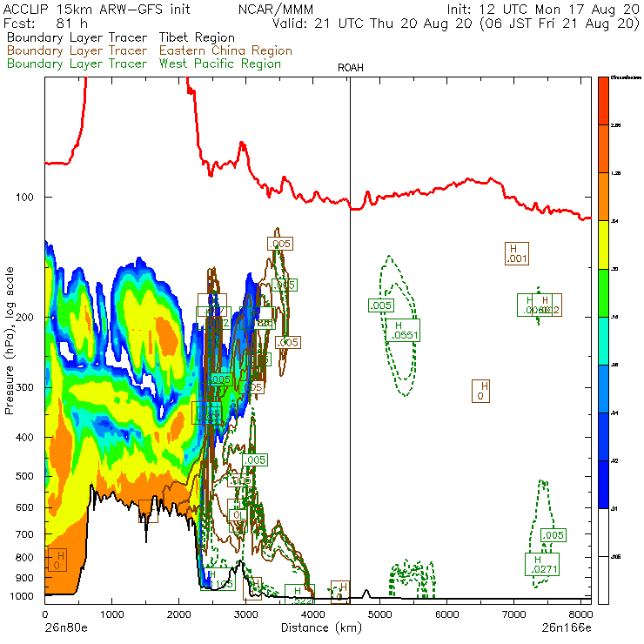The width and height of the screenshot is (644, 644).
Task: Click the '.005' colorbar value label
Action: point(615,557)
